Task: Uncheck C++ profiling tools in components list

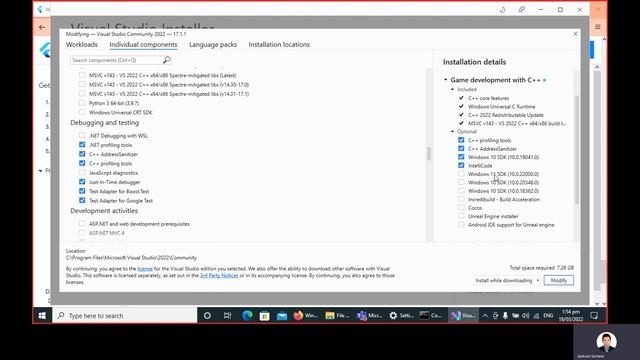Action: coord(82,163)
